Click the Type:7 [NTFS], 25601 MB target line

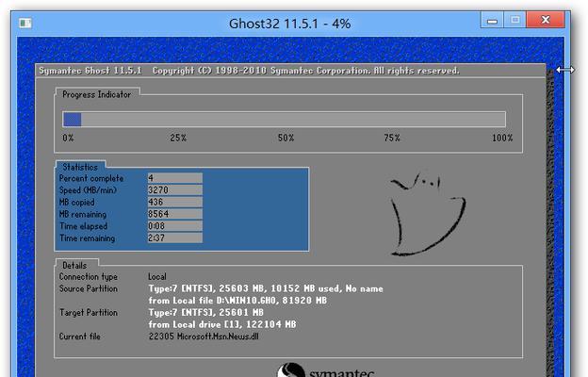click(x=205, y=313)
